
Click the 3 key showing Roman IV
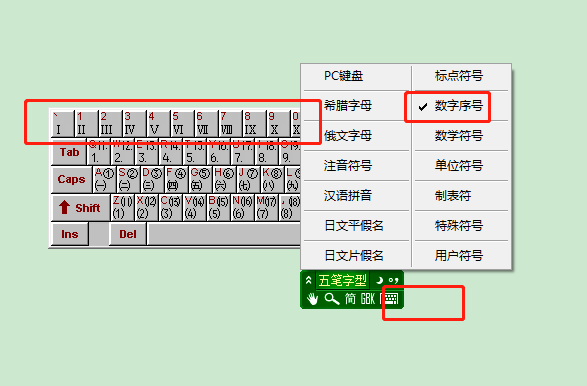coord(134,124)
